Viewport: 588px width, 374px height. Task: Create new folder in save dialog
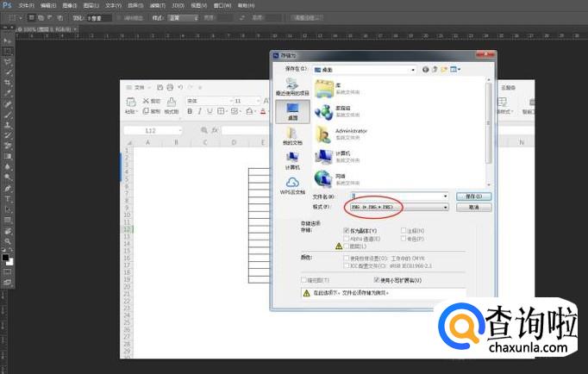[x=444, y=70]
